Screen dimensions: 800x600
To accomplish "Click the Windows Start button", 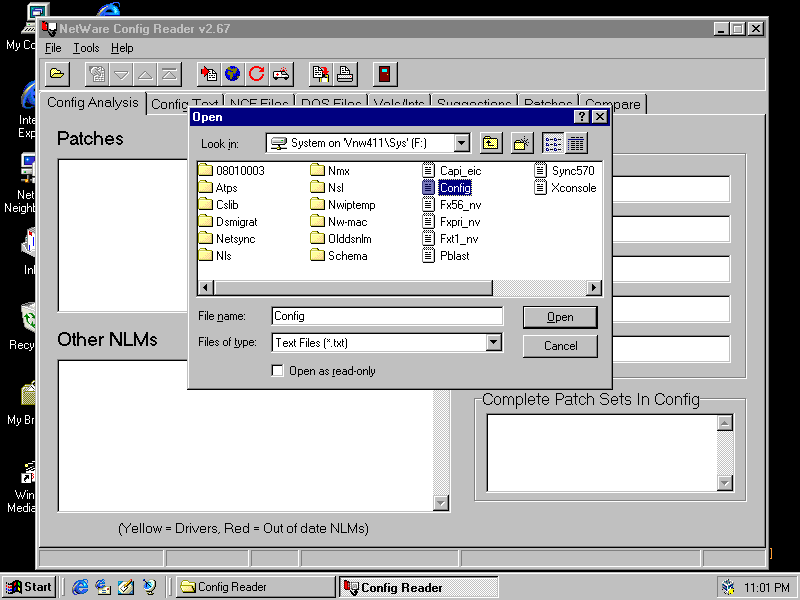I will [29, 587].
